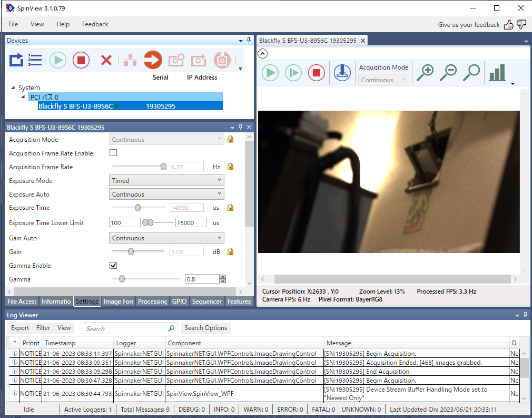Click the thumbs up feedback icon
The height and width of the screenshot is (418, 532).
[x=508, y=24]
